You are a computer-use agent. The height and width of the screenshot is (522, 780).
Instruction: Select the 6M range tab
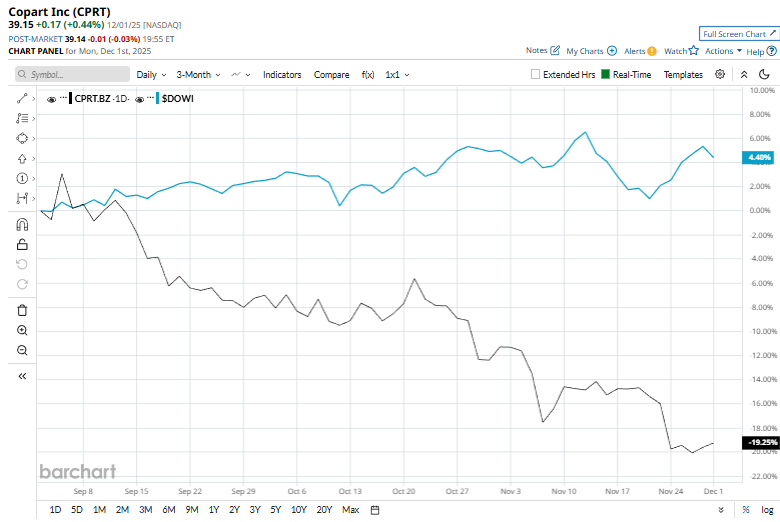pos(169,510)
